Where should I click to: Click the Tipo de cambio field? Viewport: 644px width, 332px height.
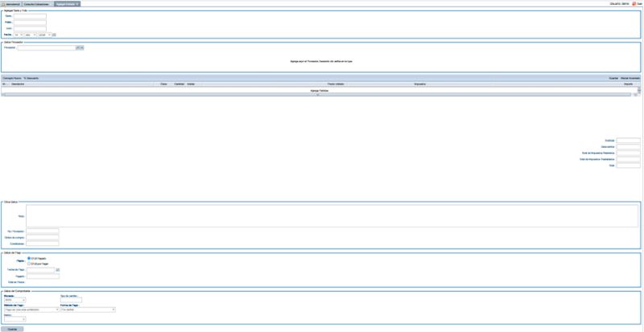click(x=71, y=301)
